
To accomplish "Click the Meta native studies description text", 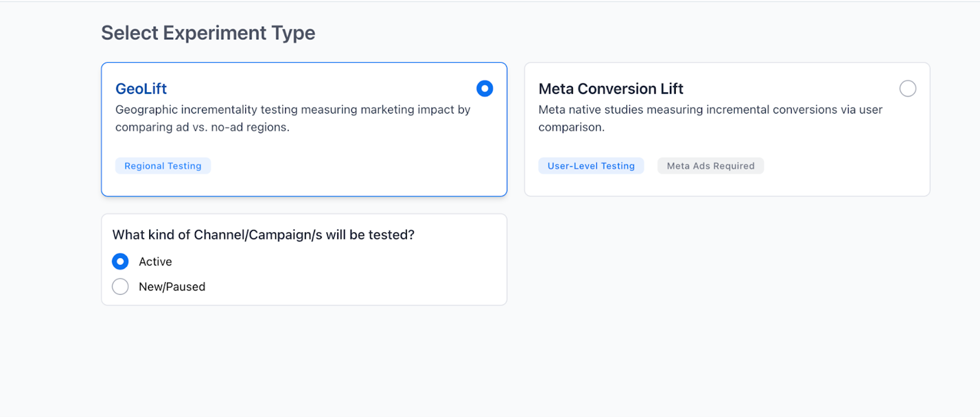I will (710, 118).
